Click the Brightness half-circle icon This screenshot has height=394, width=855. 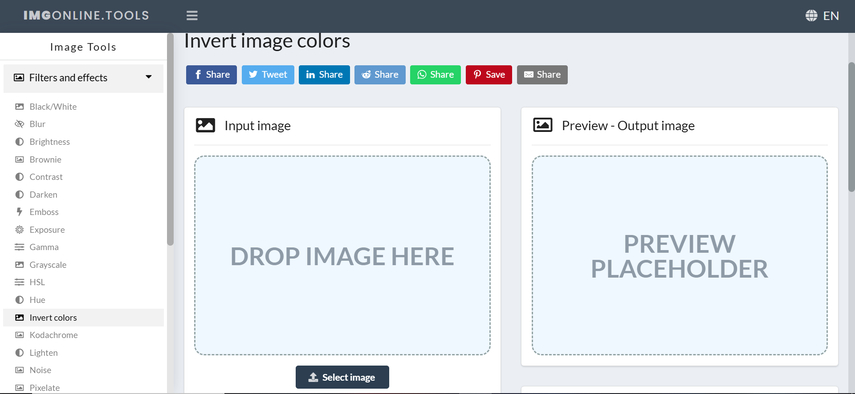(x=19, y=142)
